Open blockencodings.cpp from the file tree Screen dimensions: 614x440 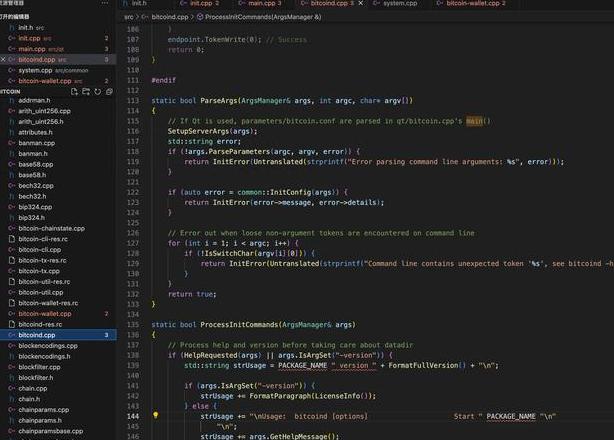coord(58,346)
